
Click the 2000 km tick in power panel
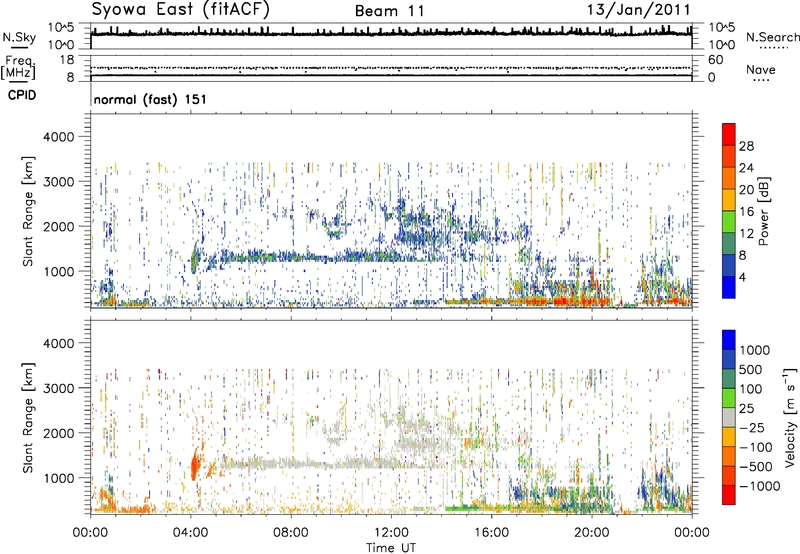[58, 226]
